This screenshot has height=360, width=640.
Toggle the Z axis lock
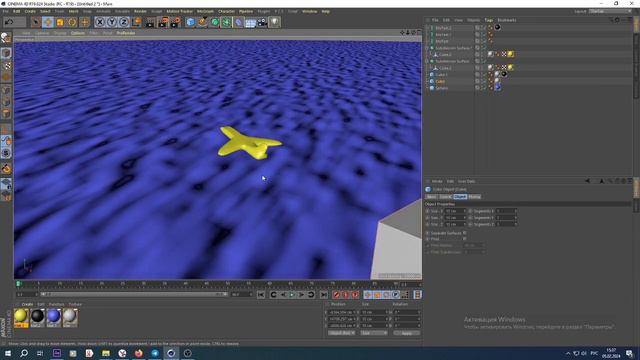click(x=124, y=22)
